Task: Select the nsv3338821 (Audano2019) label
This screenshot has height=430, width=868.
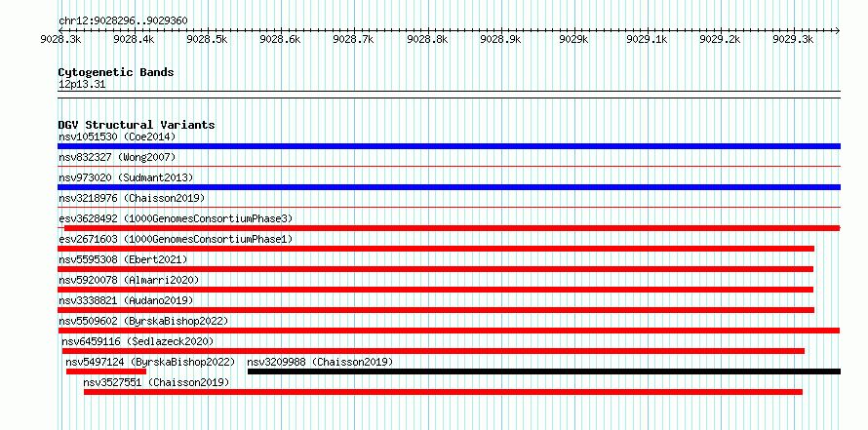Action: (x=126, y=300)
